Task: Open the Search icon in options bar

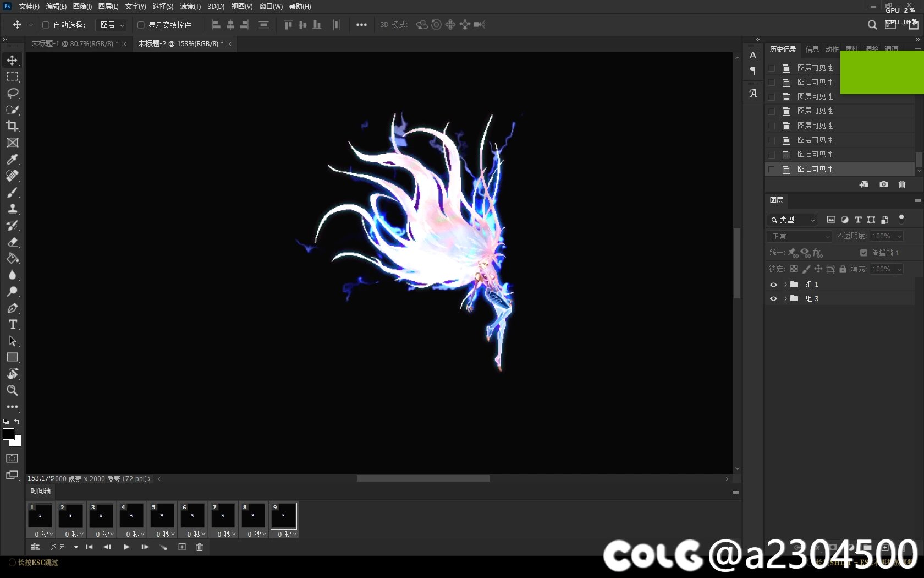Action: click(x=872, y=25)
